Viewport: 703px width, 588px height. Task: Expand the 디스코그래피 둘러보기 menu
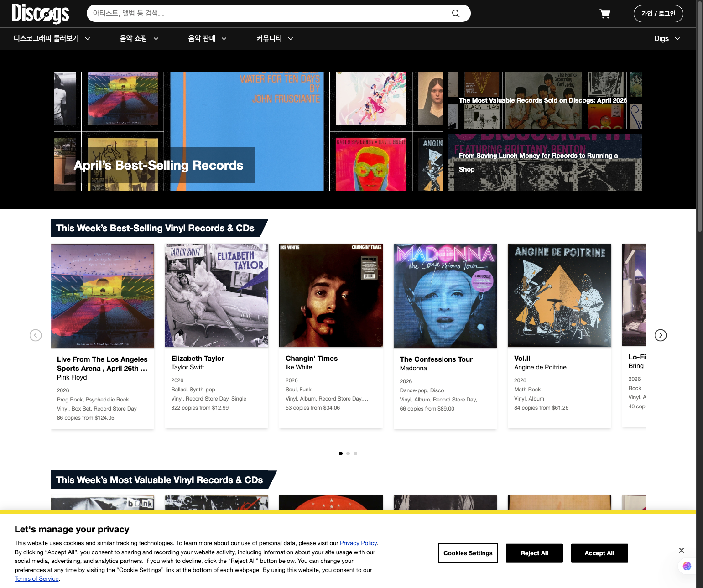coord(52,38)
